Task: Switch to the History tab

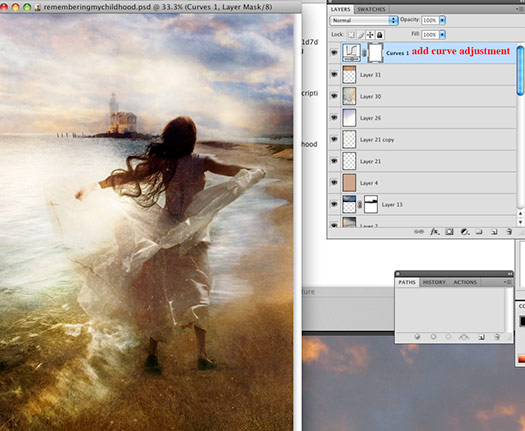Action: 434,282
